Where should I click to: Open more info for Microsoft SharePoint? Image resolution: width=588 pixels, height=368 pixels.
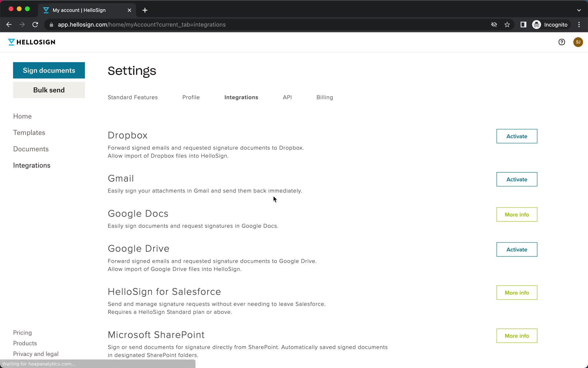pos(517,336)
